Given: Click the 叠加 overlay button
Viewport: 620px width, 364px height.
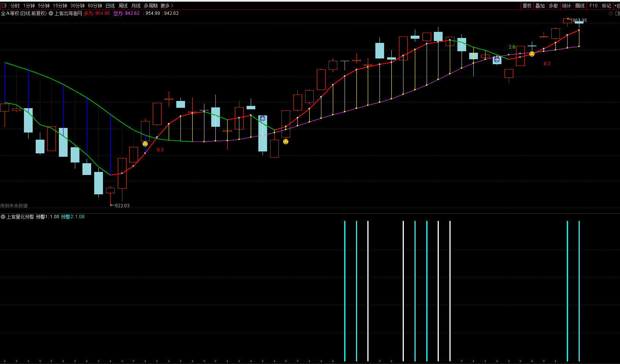Looking at the screenshot, I should point(540,6).
